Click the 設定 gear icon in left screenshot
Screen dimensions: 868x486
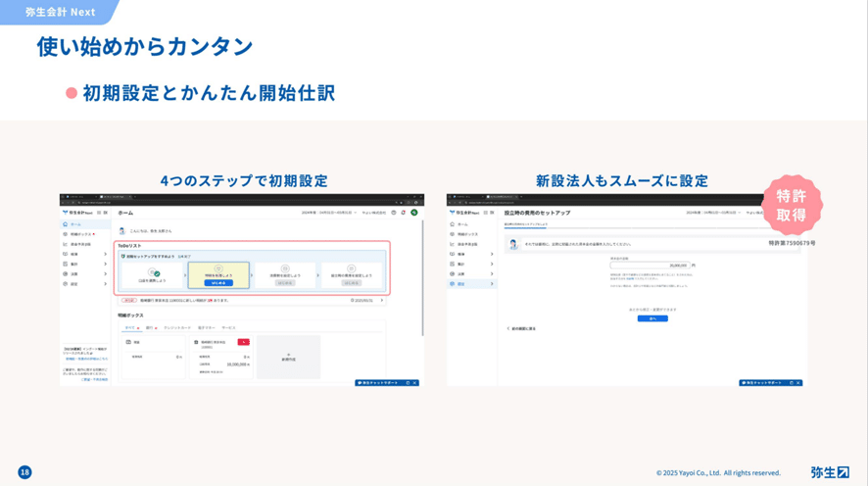tap(66, 284)
